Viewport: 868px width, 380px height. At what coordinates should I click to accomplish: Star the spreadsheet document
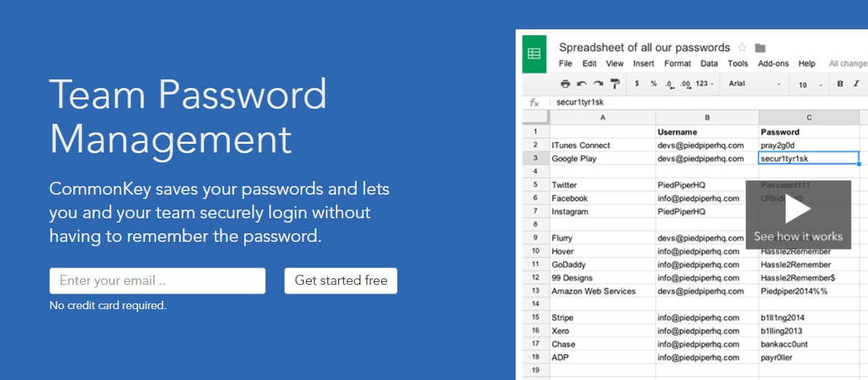click(x=742, y=48)
